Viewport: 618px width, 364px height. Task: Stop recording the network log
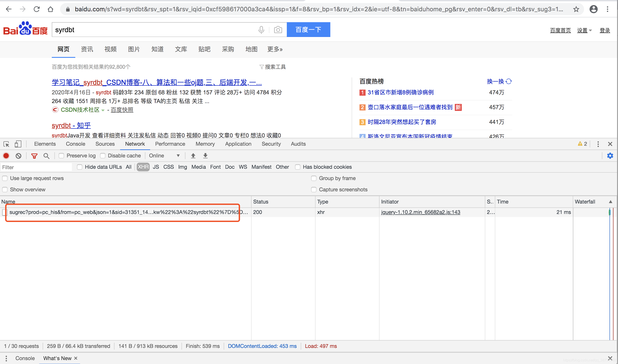[6, 156]
